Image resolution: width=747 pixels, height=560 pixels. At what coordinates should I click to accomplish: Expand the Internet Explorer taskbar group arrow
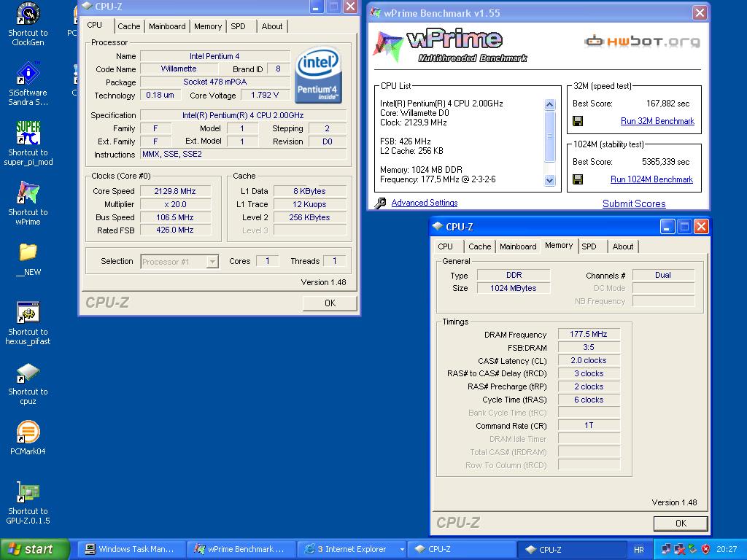[x=402, y=549]
